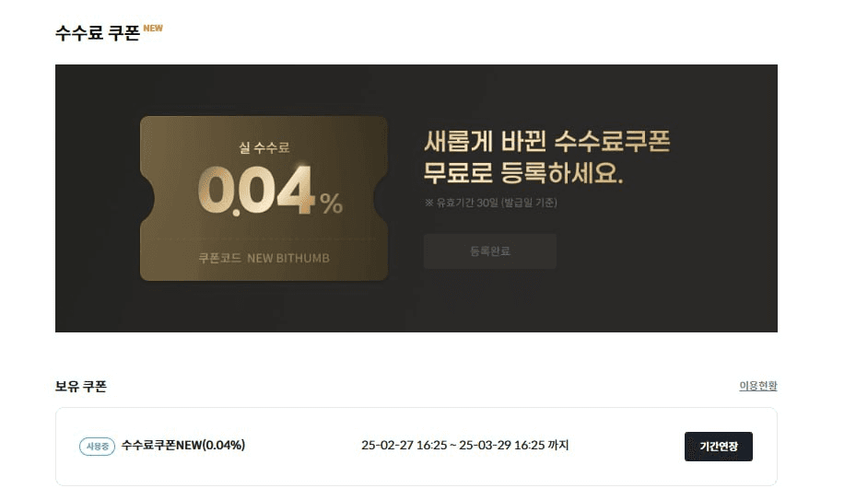The width and height of the screenshot is (868, 500).
Task: Click the 기간연장 button
Action: pyautogui.click(x=718, y=447)
